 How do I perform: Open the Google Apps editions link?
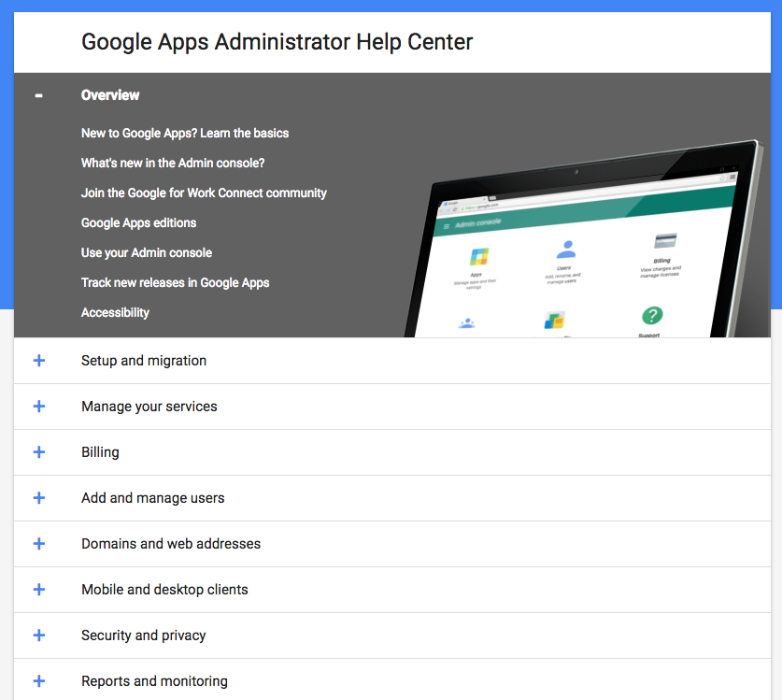[138, 223]
